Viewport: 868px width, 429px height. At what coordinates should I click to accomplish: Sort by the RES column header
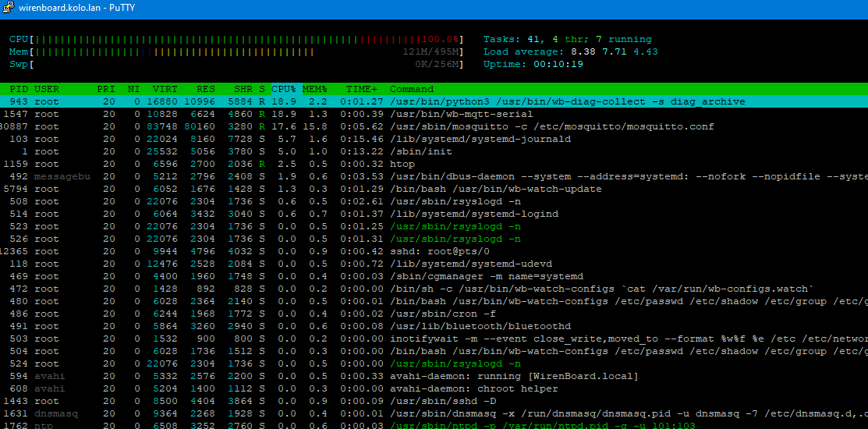206,89
